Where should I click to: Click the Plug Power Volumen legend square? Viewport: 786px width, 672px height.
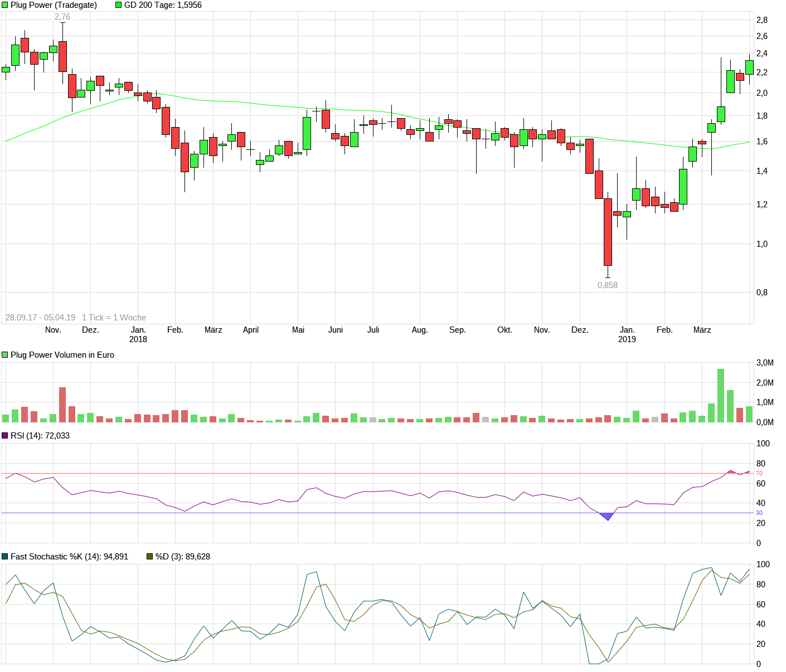pyautogui.click(x=5, y=355)
